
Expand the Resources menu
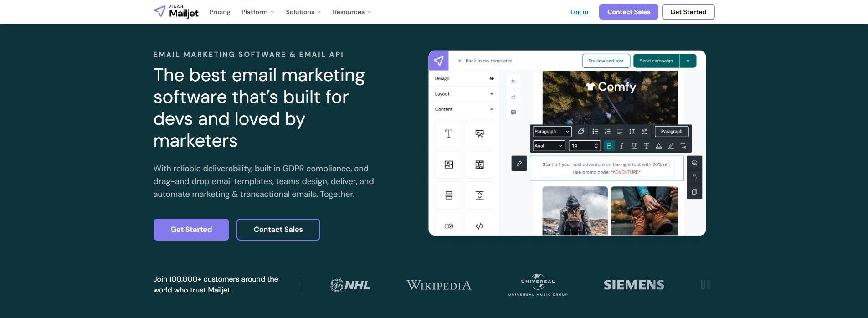point(352,12)
